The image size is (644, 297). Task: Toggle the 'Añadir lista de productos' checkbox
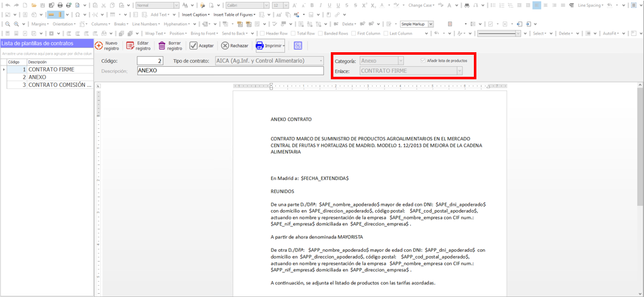[x=423, y=60]
